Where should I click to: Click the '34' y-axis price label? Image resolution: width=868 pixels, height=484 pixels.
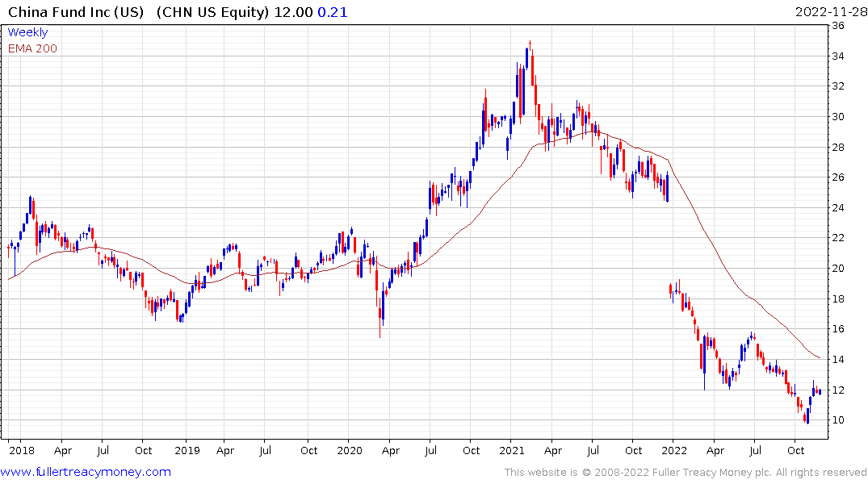point(838,56)
